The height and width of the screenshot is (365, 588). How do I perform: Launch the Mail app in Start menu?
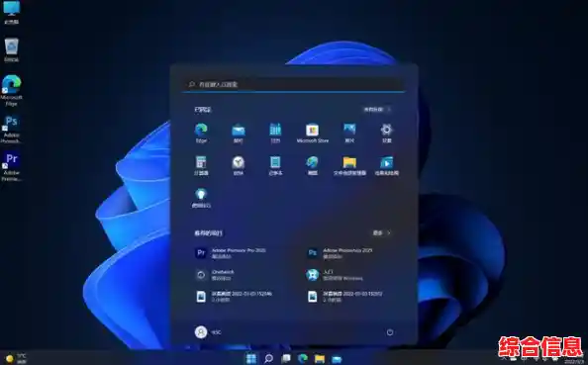(x=239, y=133)
